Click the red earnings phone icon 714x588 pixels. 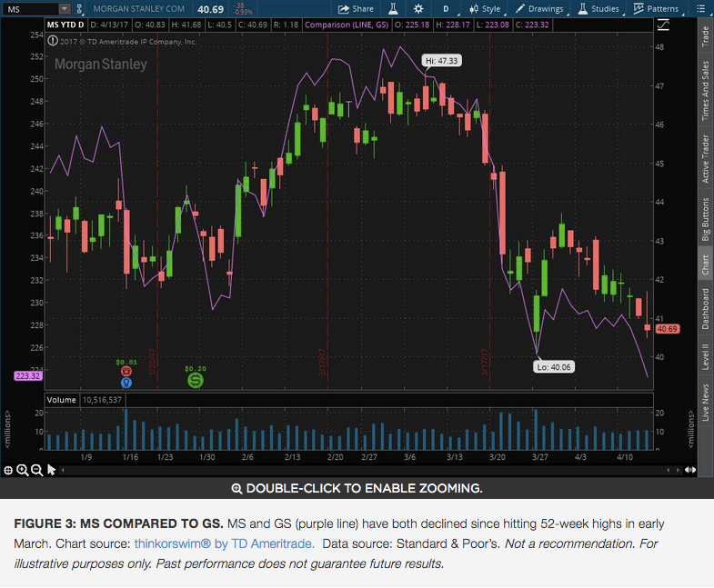(x=126, y=372)
